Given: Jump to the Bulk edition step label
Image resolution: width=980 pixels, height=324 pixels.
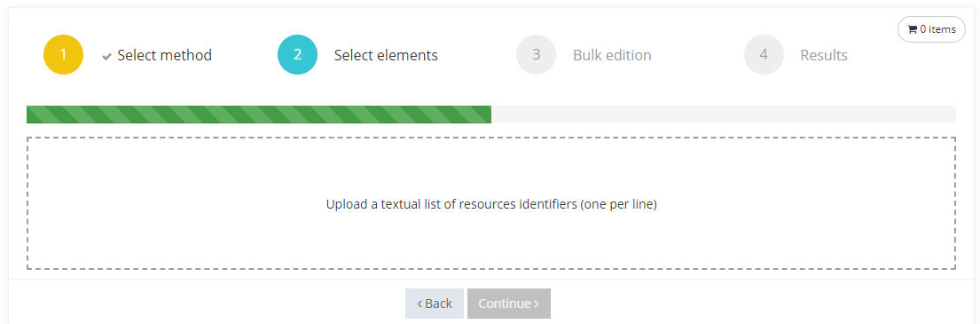Looking at the screenshot, I should pos(612,55).
